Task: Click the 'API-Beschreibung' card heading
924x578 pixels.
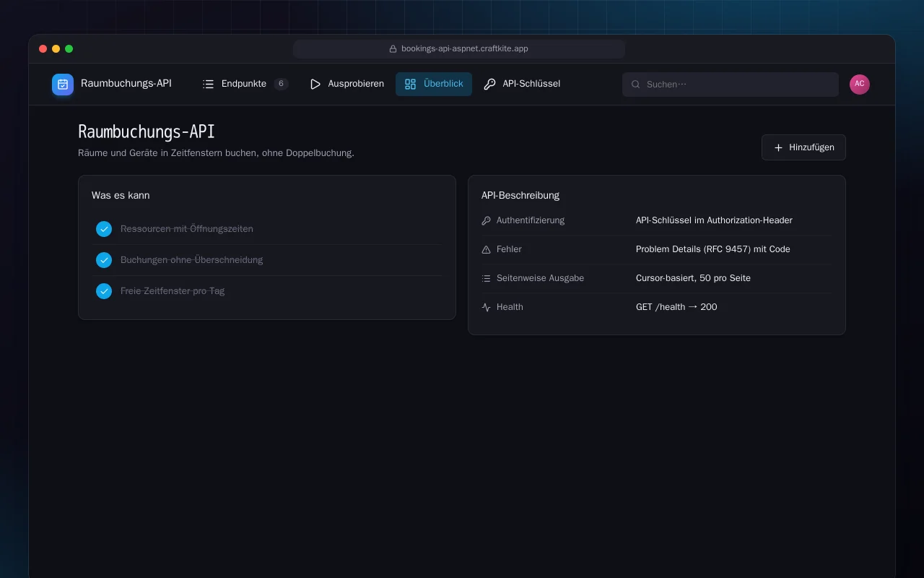Action: (x=520, y=195)
